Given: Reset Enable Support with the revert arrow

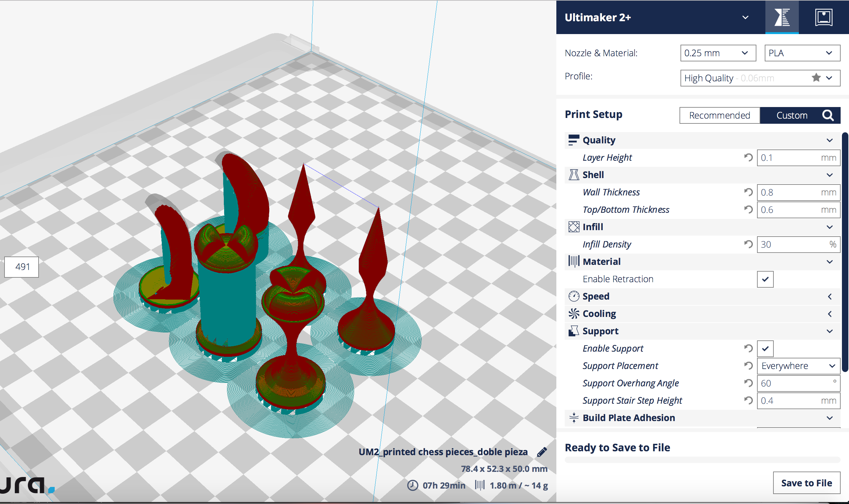Looking at the screenshot, I should (x=748, y=348).
